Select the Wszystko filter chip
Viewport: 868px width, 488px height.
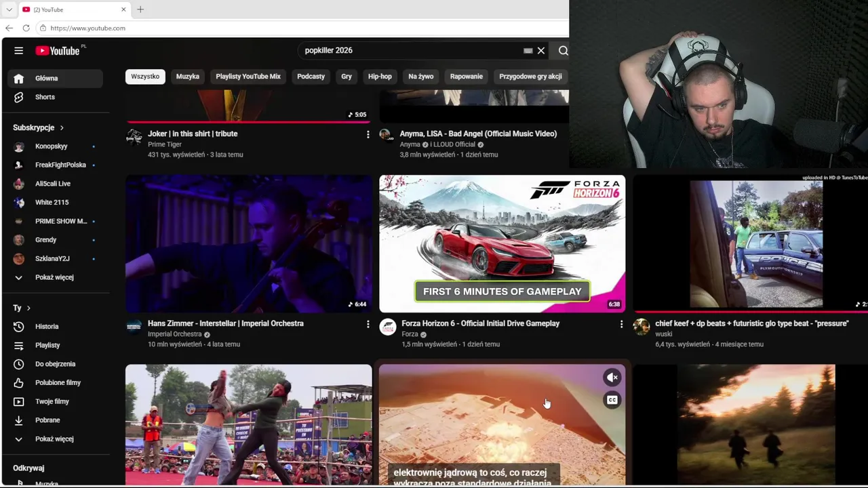[x=145, y=77]
